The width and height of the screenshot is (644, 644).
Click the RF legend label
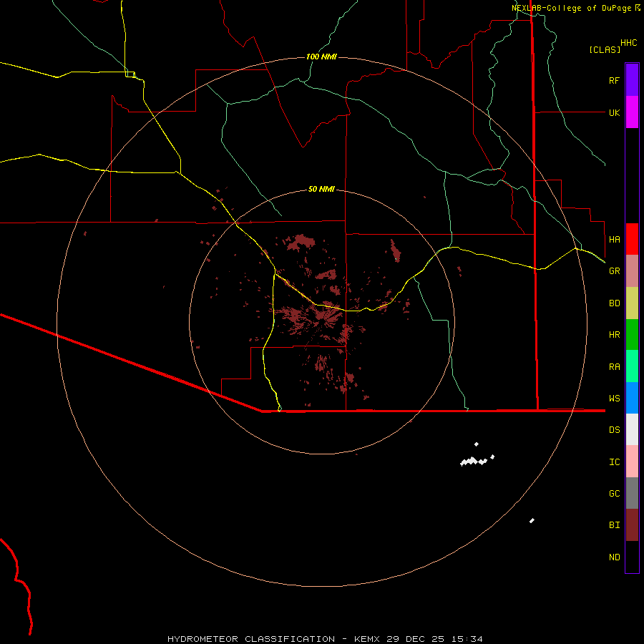pyautogui.click(x=614, y=80)
